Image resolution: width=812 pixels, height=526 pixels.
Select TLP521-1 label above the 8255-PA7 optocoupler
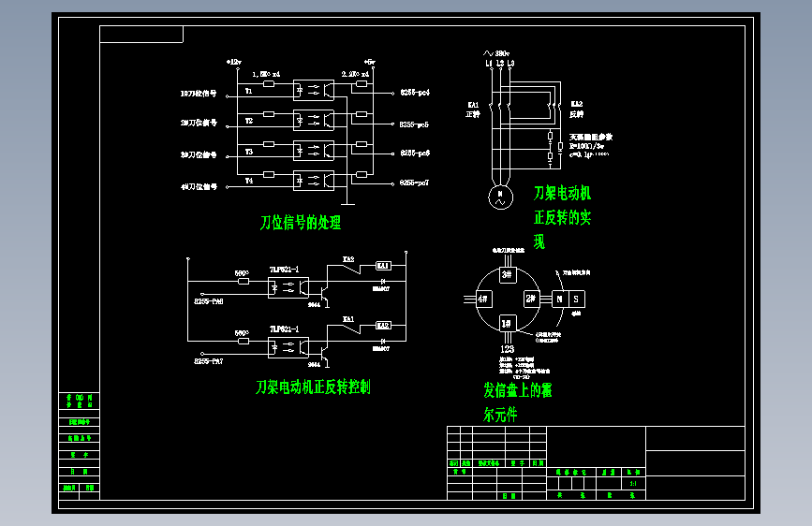(x=285, y=329)
